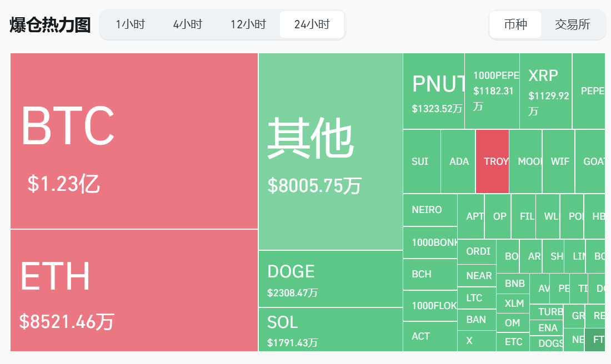Select the ADA tile
The width and height of the screenshot is (611, 364).
(458, 161)
